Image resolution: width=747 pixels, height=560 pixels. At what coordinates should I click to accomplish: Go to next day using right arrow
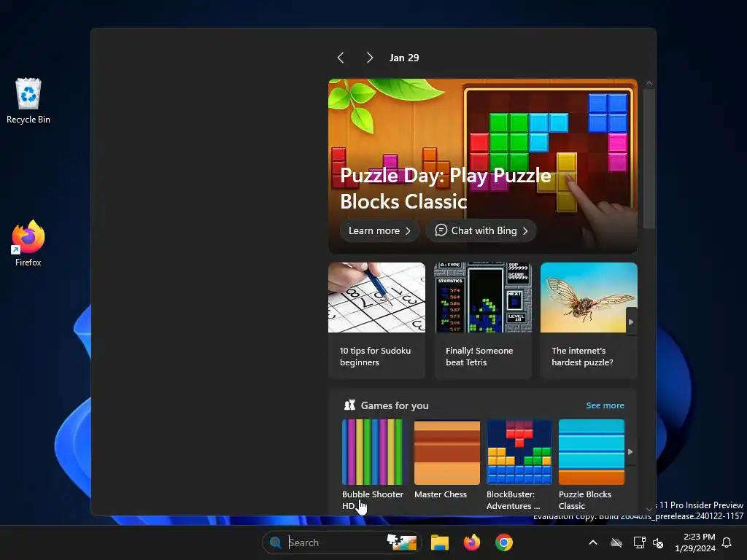click(369, 58)
